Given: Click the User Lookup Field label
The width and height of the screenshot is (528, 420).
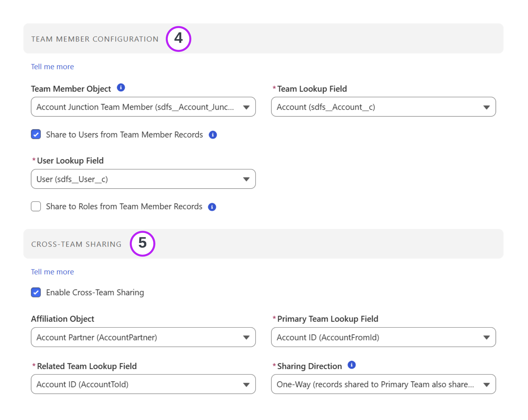Looking at the screenshot, I should [70, 161].
